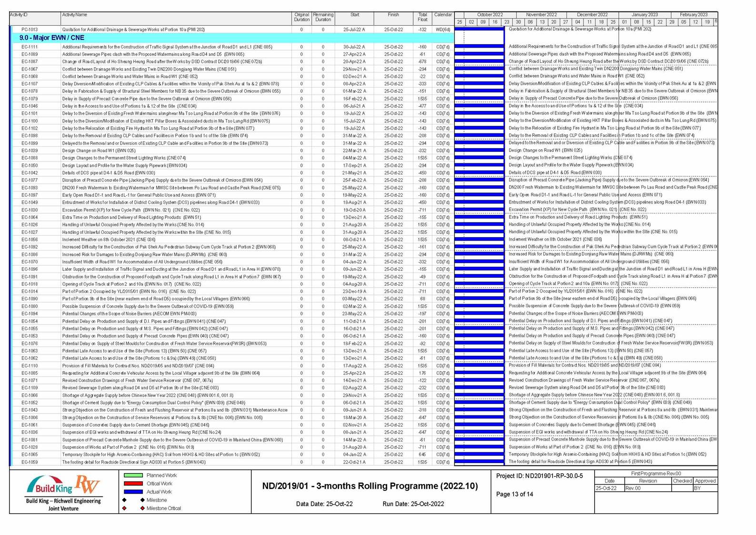Select the '25-Oct-22' date cell in the revision table
The image size is (756, 535).
pyautogui.click(x=609, y=488)
